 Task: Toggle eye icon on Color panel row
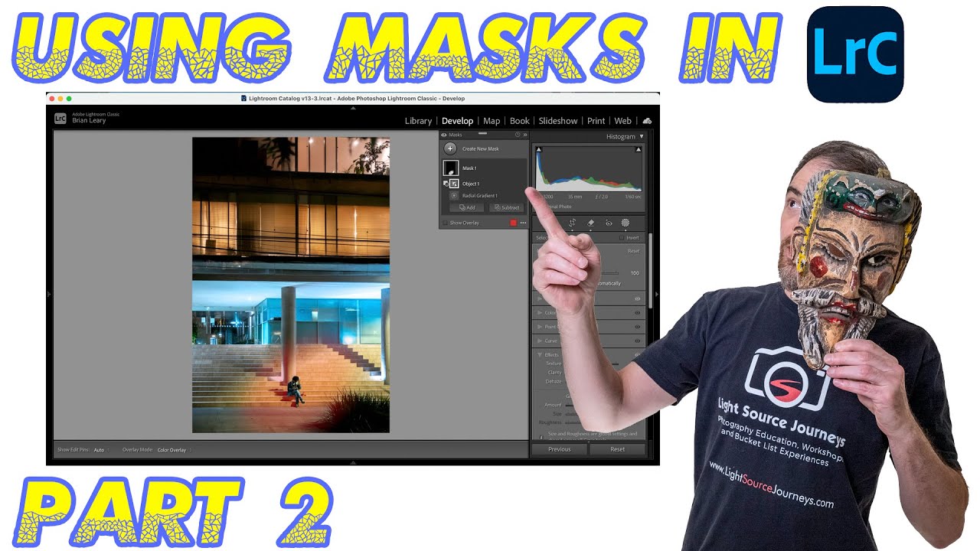(637, 313)
